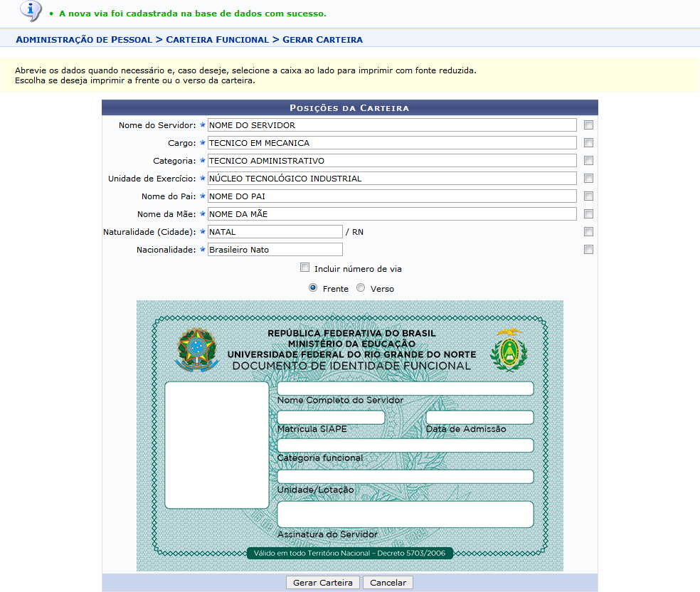This screenshot has height=592, width=700.
Task: Click the Cancelar button
Action: 388,583
